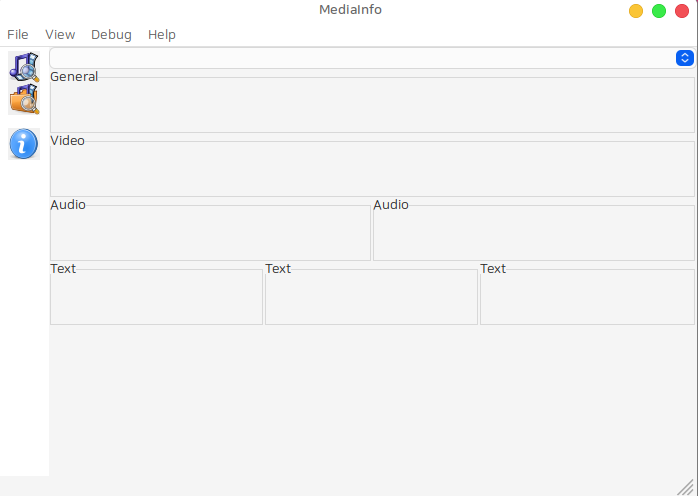Screen dimensions: 698x496
Task: Open the View menu
Action: (x=60, y=34)
